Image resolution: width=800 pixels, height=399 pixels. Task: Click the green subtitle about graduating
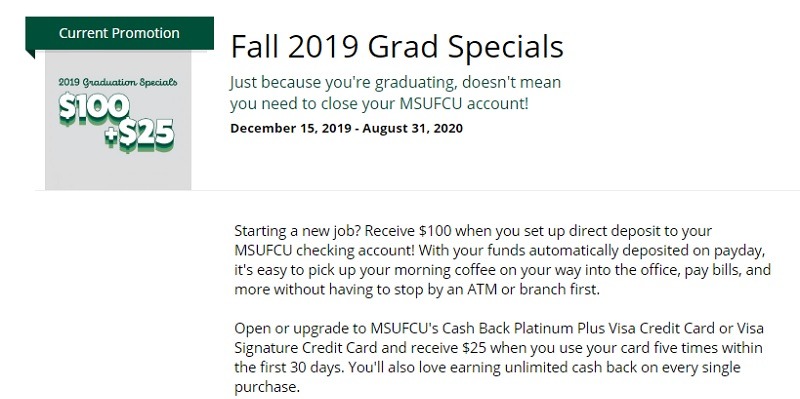[395, 82]
